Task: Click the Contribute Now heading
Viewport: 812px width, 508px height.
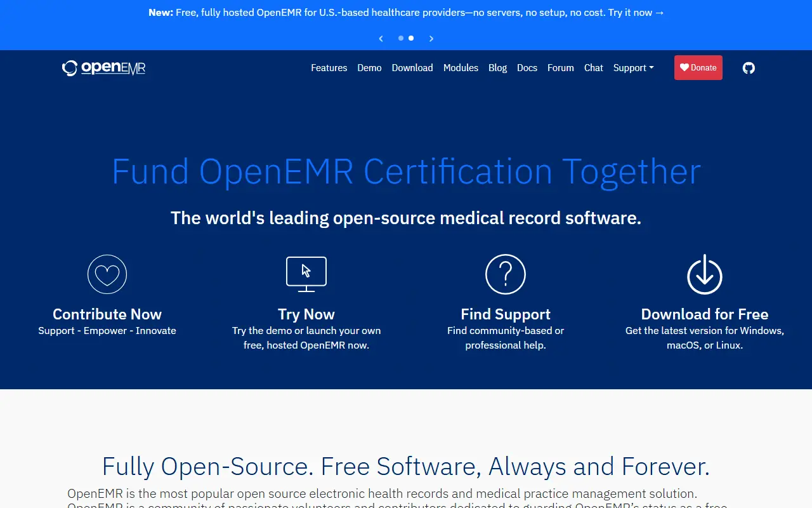Action: pyautogui.click(x=107, y=314)
